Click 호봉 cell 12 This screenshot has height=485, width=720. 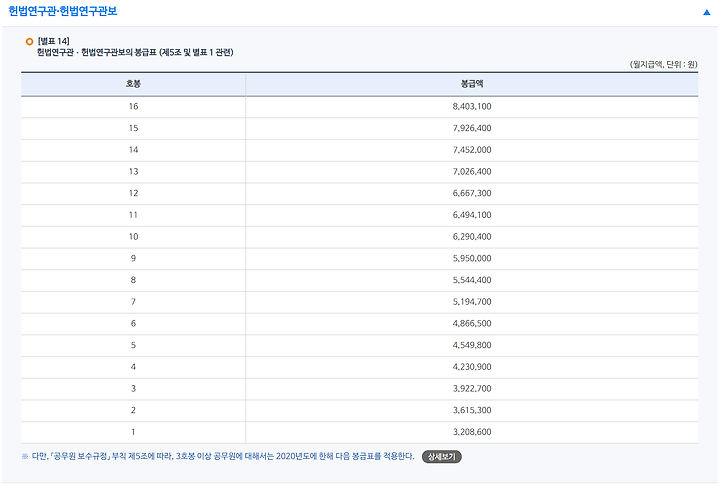point(133,193)
